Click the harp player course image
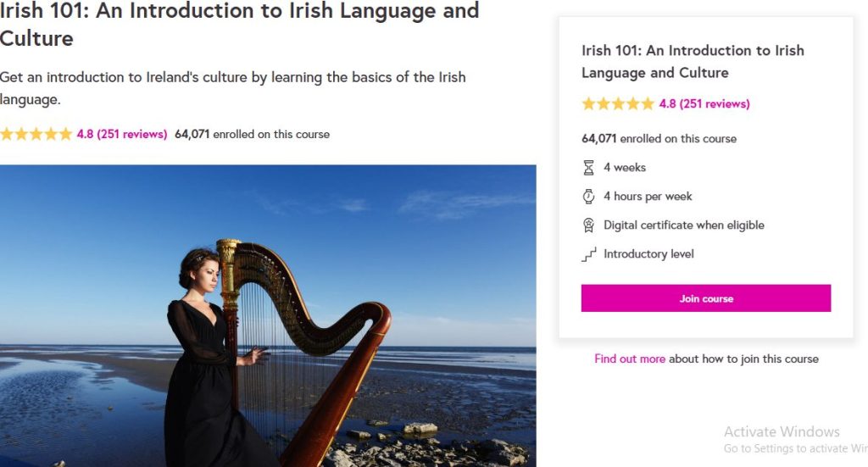 [x=268, y=315]
